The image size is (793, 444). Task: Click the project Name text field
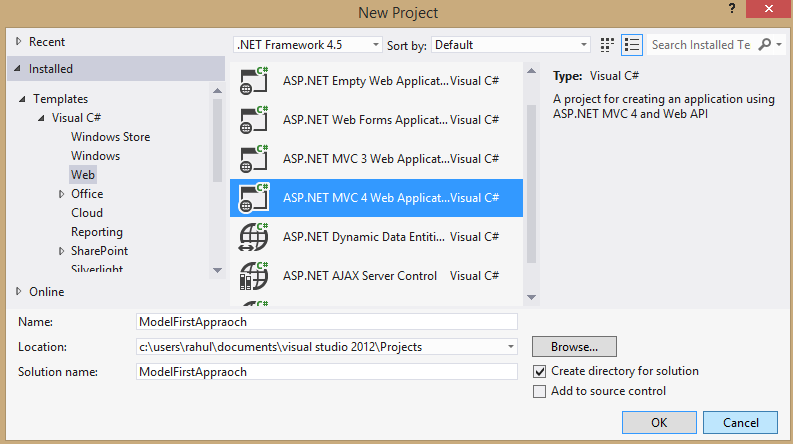point(326,322)
